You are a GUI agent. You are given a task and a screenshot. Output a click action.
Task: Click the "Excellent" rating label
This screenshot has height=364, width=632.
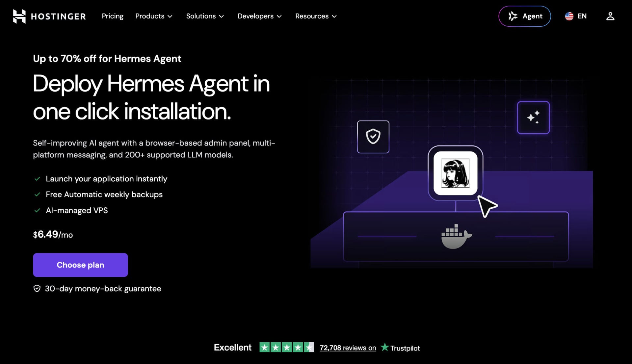[x=233, y=348]
